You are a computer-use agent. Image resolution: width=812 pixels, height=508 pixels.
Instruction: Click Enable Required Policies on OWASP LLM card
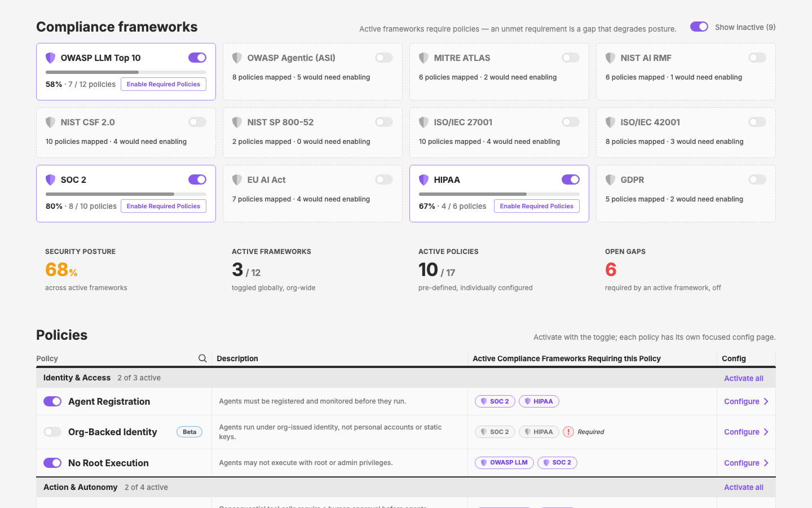pyautogui.click(x=164, y=84)
